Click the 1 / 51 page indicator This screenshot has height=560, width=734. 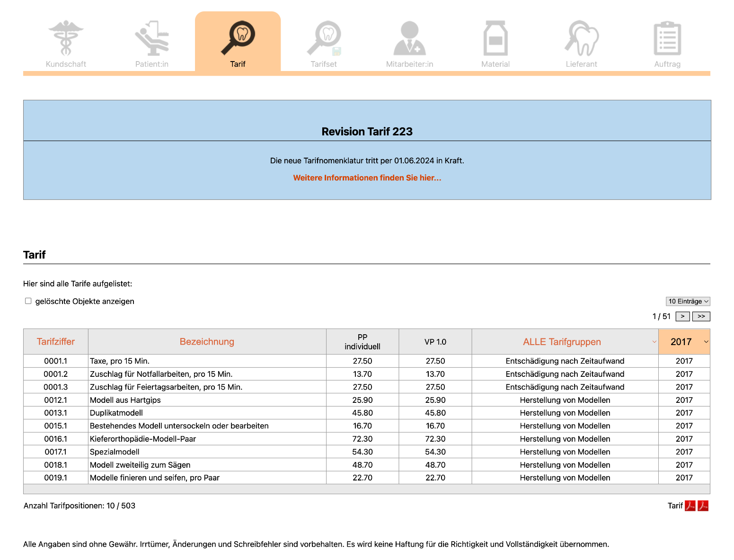(662, 316)
